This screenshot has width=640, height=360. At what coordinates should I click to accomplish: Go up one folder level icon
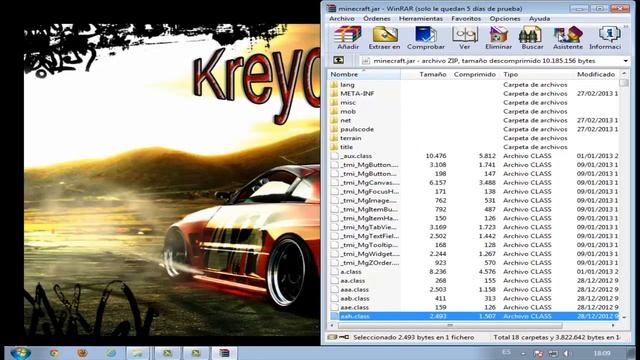[x=338, y=60]
